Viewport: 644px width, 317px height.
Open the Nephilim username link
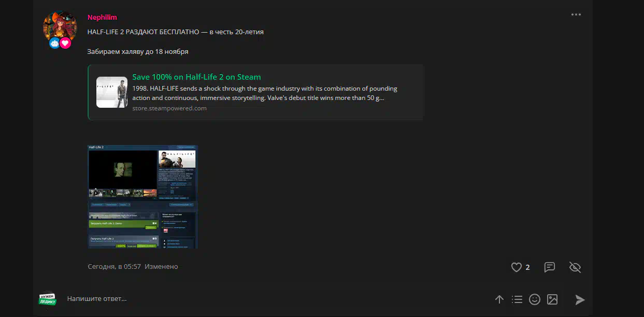point(102,17)
